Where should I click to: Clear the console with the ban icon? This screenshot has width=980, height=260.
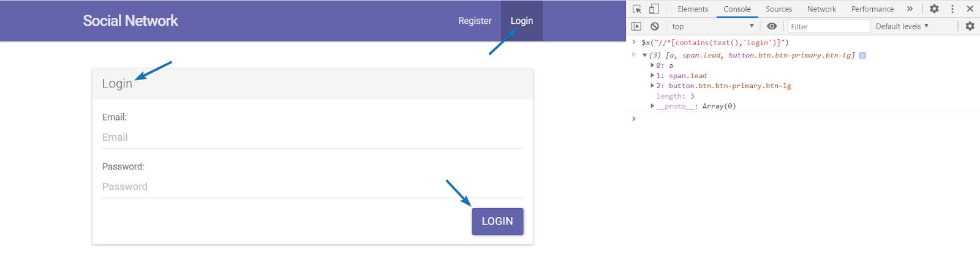[655, 26]
